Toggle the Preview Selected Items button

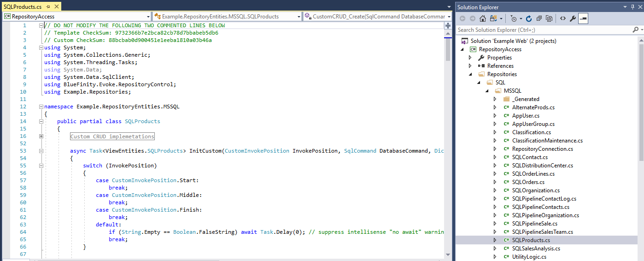pyautogui.click(x=583, y=18)
